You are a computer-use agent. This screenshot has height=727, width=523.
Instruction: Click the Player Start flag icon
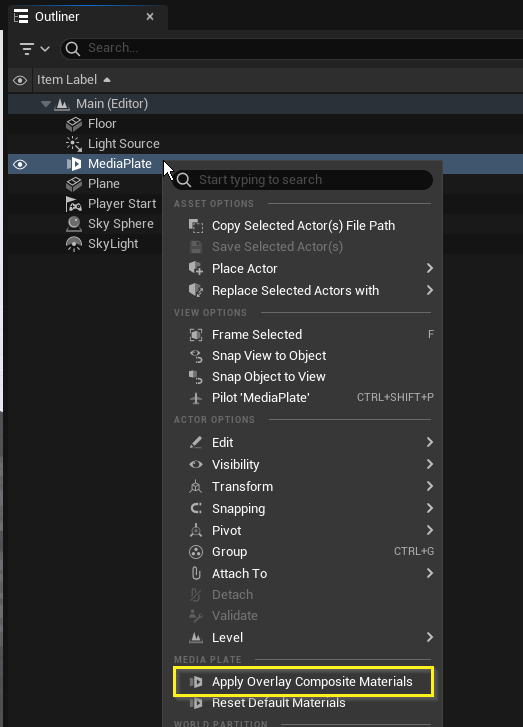[74, 204]
